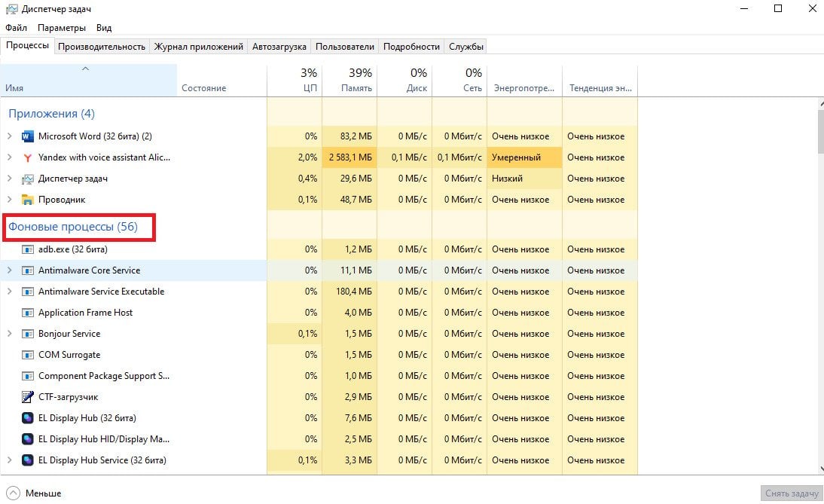Collapse details with the Меньше button

point(35,493)
